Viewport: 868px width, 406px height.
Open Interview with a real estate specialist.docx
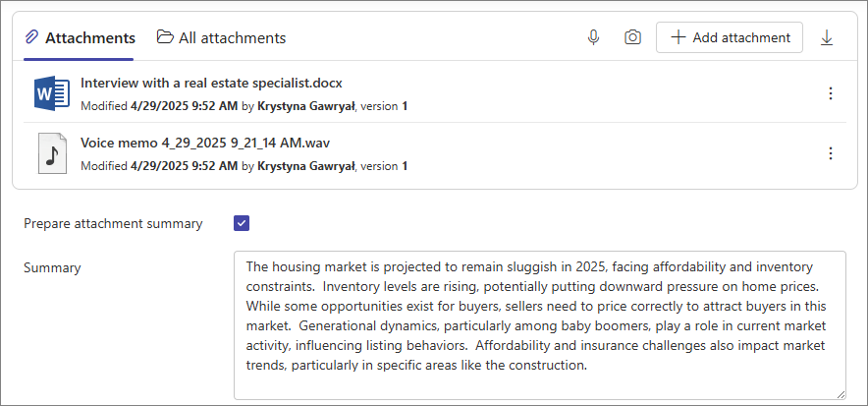pyautogui.click(x=211, y=84)
